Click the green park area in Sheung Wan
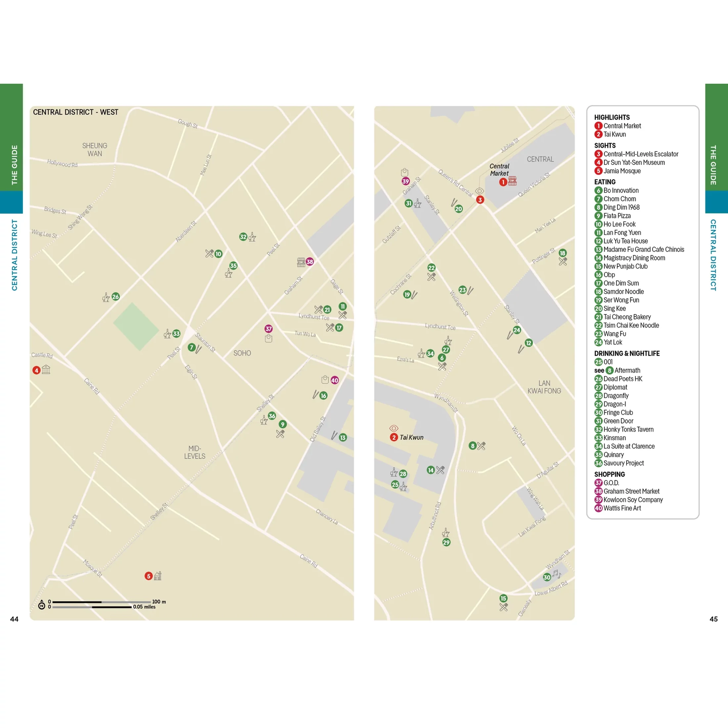Viewport: 728px width, 728px height. click(136, 327)
